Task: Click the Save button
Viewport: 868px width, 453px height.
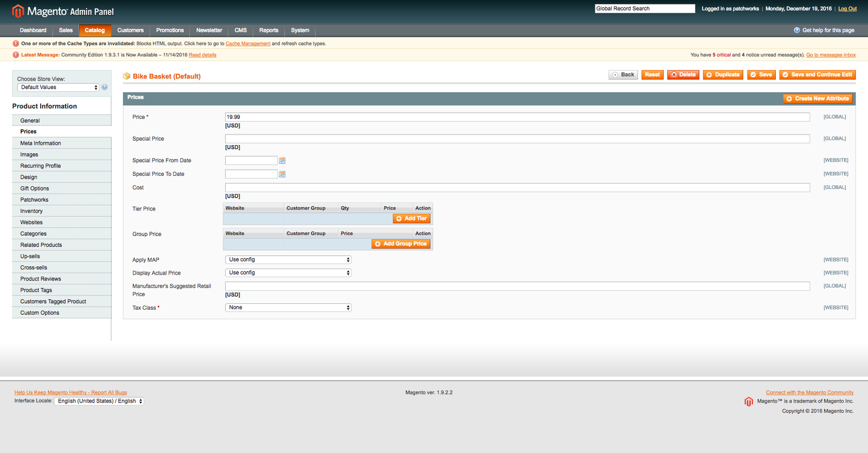Action: (761, 75)
